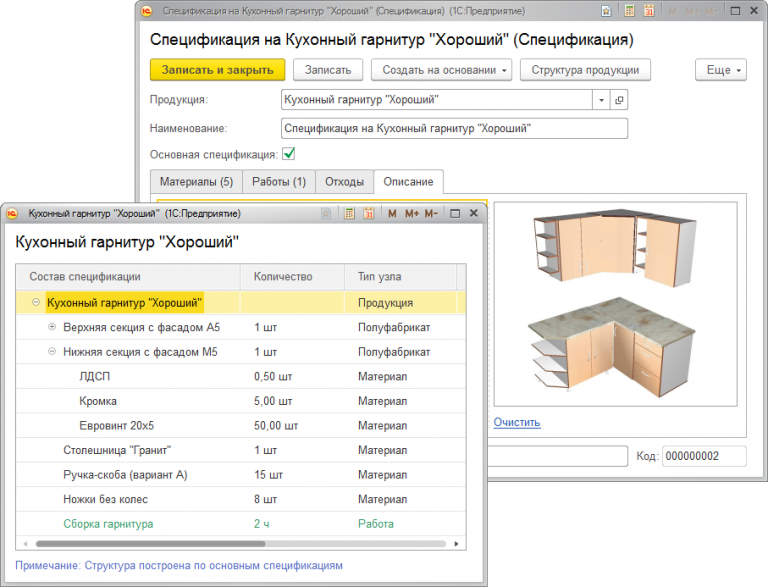The width and height of the screenshot is (768, 587).
Task: Open calendar icon in Спецификация window title bar
Action: (x=649, y=11)
